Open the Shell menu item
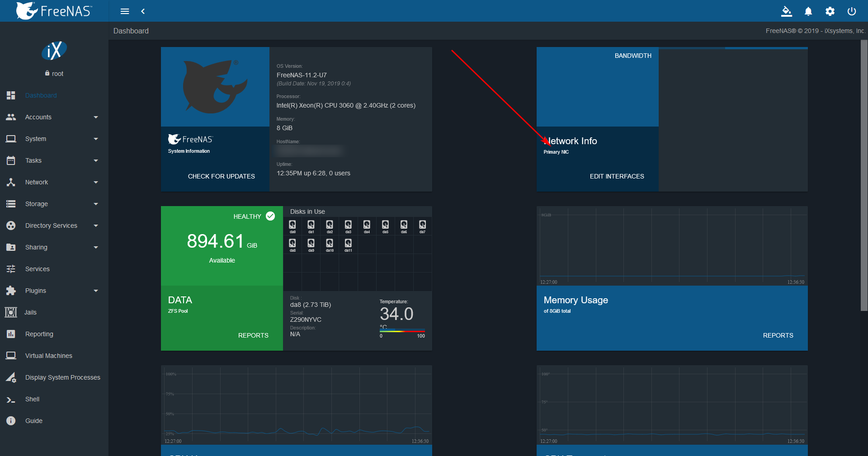The width and height of the screenshot is (868, 456). (x=54, y=399)
